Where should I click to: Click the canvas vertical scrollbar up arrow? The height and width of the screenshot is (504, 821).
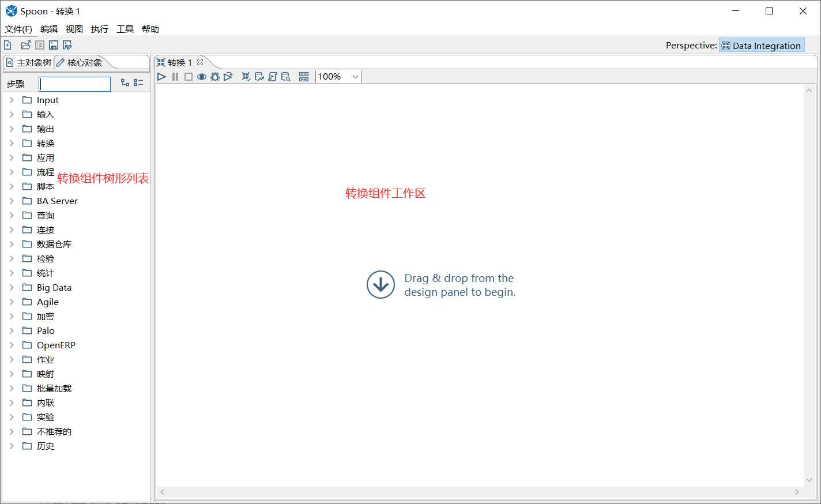tap(809, 91)
